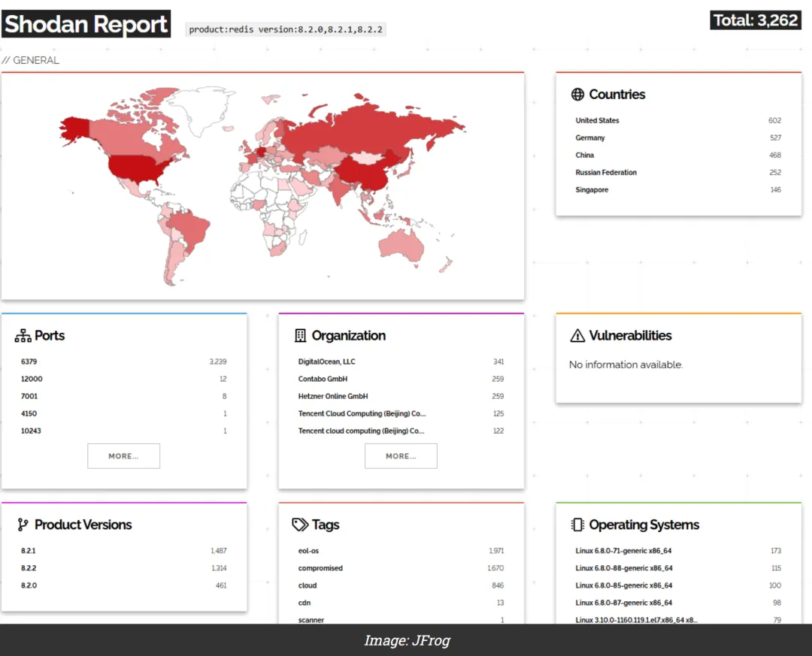
Task: Click the branch icon beside Product Versions
Action: (x=23, y=525)
